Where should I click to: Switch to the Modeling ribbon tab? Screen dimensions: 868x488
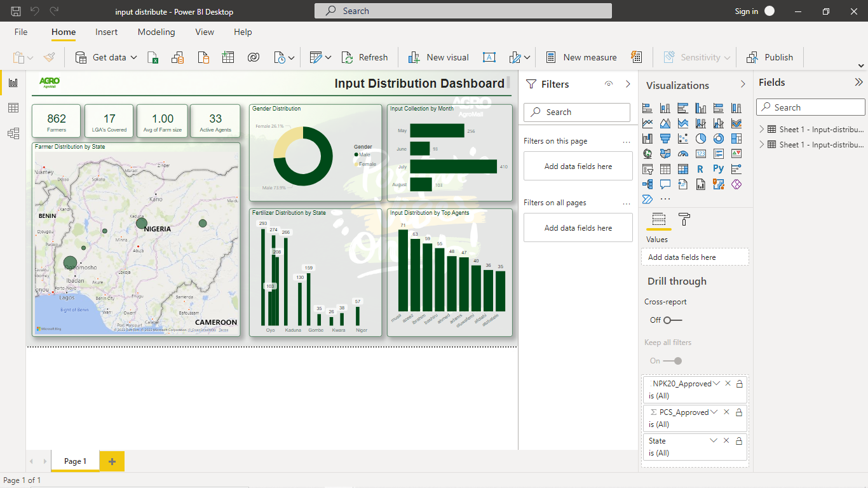point(156,32)
